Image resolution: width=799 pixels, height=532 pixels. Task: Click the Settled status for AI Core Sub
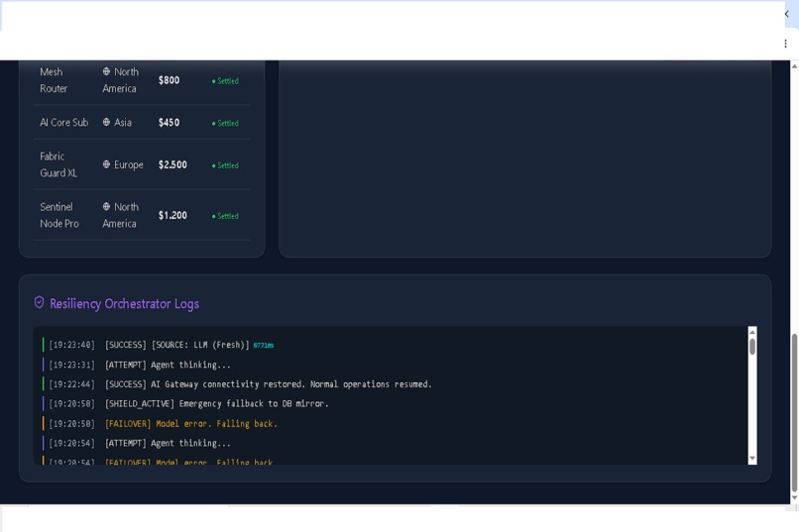tap(225, 123)
